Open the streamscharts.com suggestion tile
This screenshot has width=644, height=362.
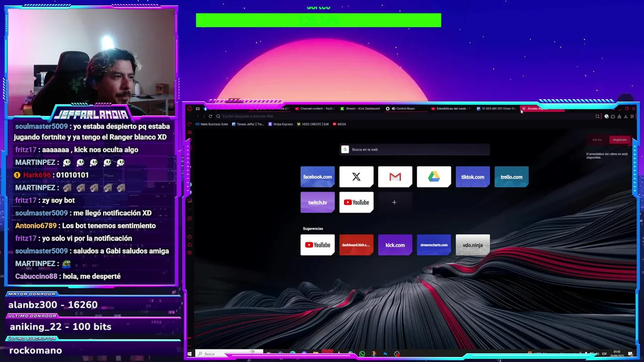pos(434,245)
